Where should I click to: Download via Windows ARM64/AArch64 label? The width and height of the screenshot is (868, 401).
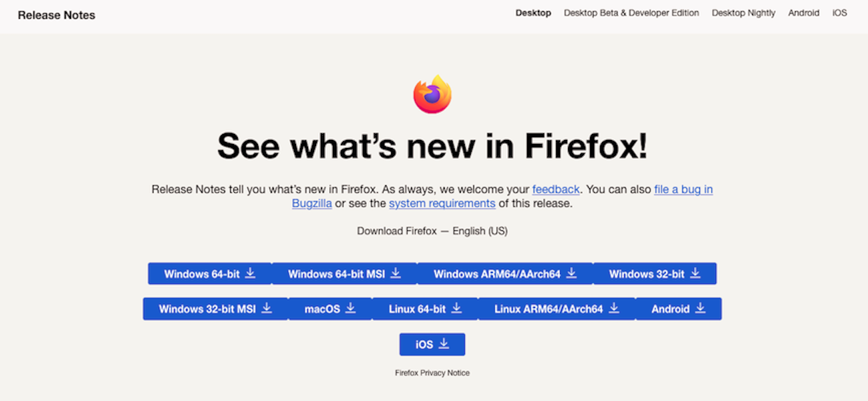[x=497, y=274]
